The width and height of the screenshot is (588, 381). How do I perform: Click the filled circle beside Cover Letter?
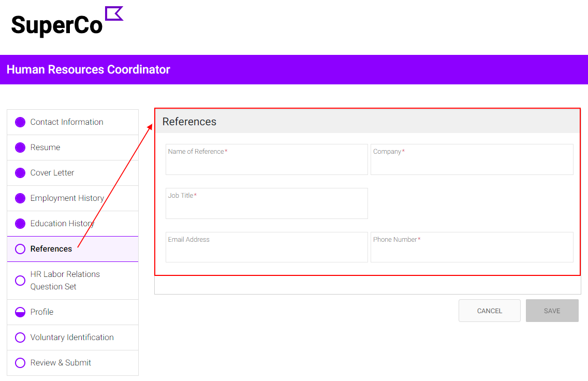pyautogui.click(x=20, y=173)
